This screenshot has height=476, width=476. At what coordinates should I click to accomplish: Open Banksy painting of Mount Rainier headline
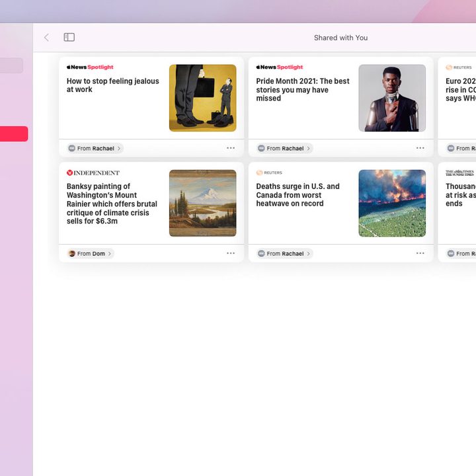point(112,204)
